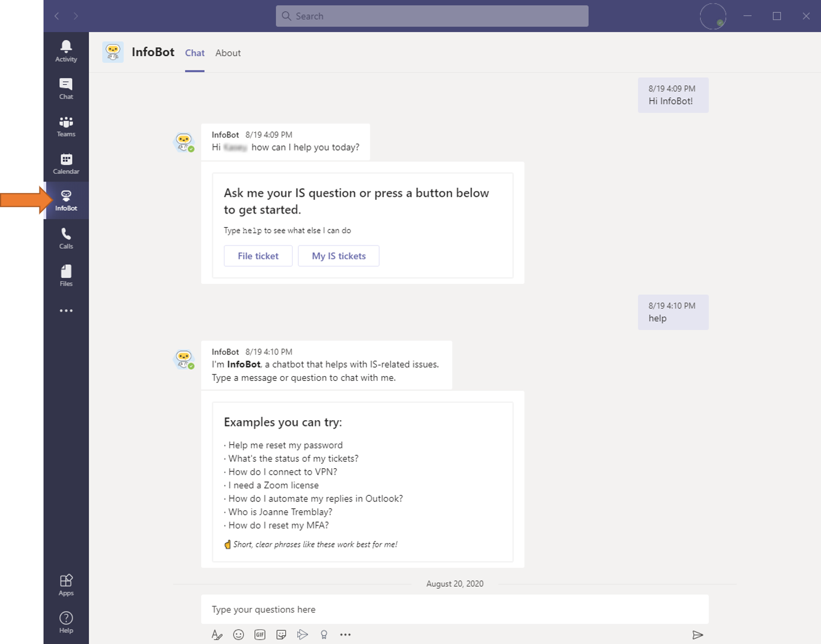821x644 pixels.
Task: Open Chat from the left rail
Action: 66,89
